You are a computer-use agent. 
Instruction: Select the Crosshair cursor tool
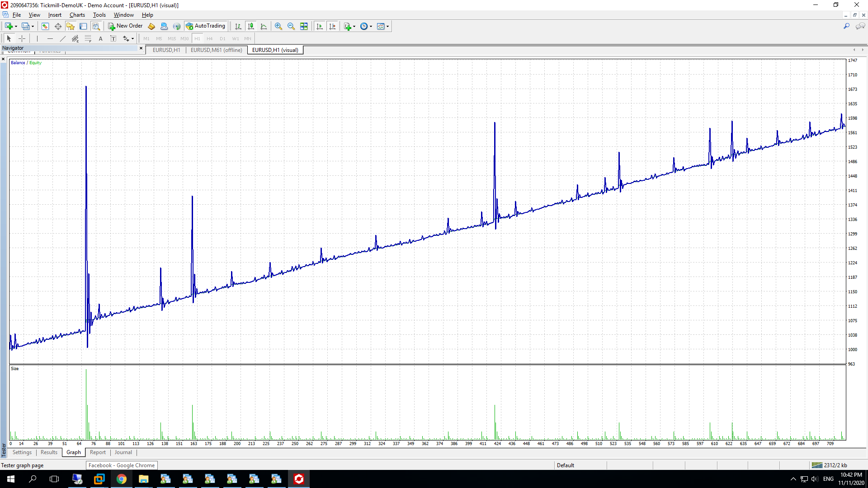pyautogui.click(x=22, y=38)
